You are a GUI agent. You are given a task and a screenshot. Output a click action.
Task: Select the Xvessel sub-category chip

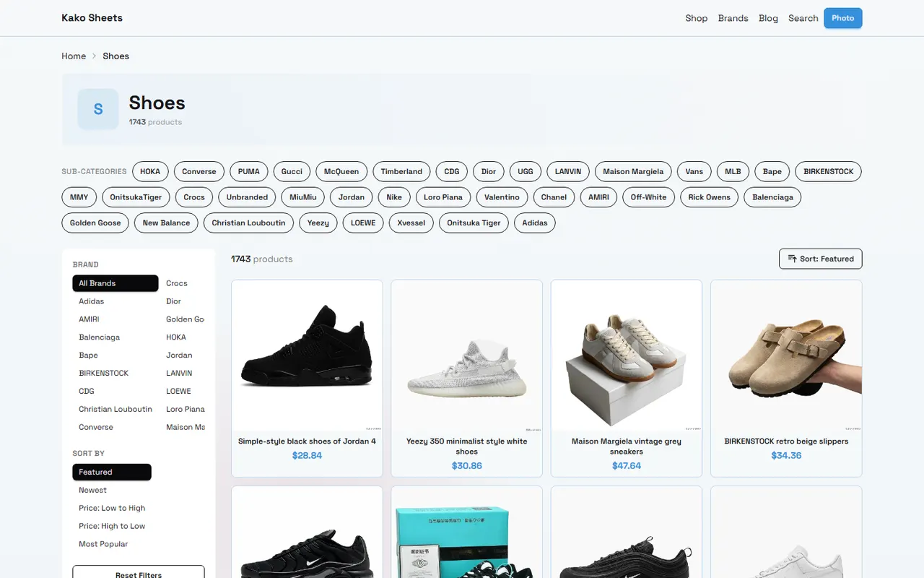pos(411,223)
